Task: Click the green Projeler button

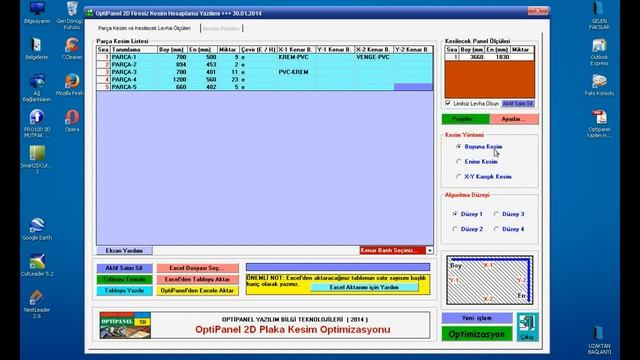Action: coord(466,119)
